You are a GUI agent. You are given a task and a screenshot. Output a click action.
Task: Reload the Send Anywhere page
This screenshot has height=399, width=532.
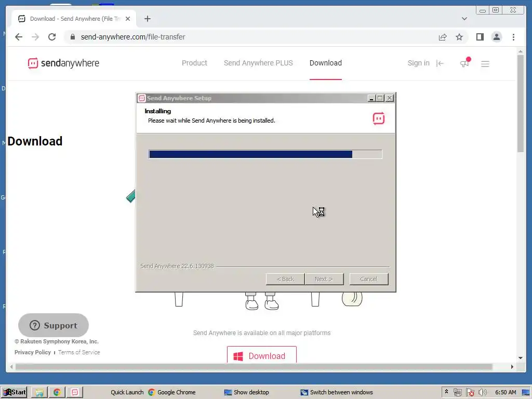click(52, 37)
